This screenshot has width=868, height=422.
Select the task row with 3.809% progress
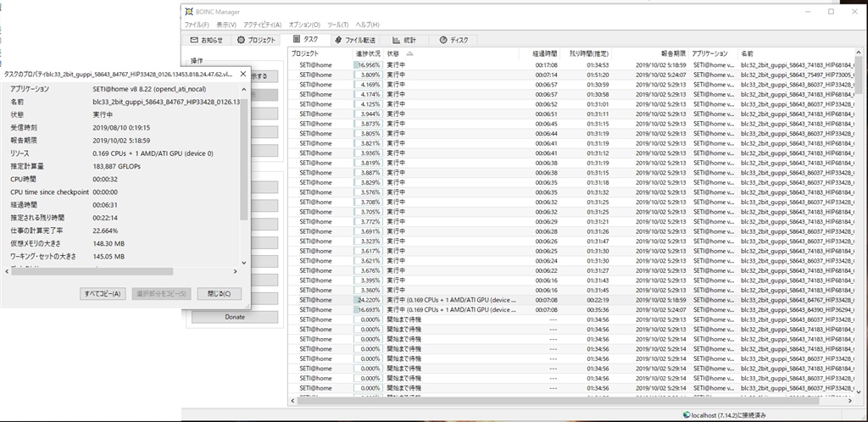coord(572,75)
